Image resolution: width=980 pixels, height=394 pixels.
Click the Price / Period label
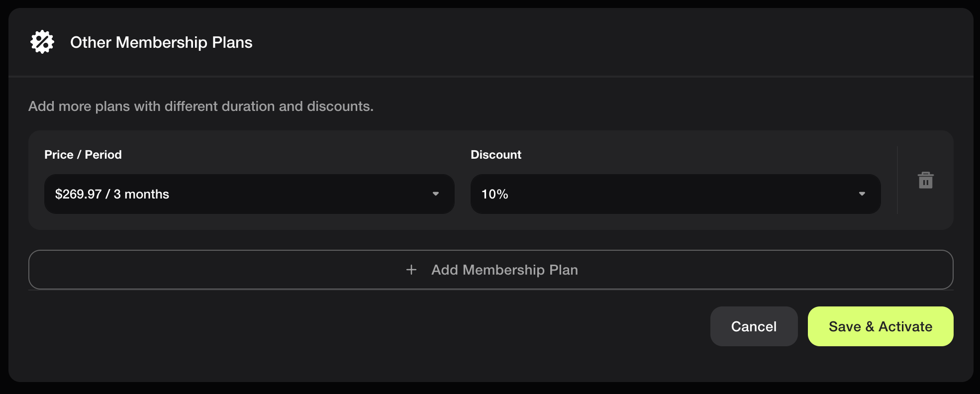tap(83, 155)
